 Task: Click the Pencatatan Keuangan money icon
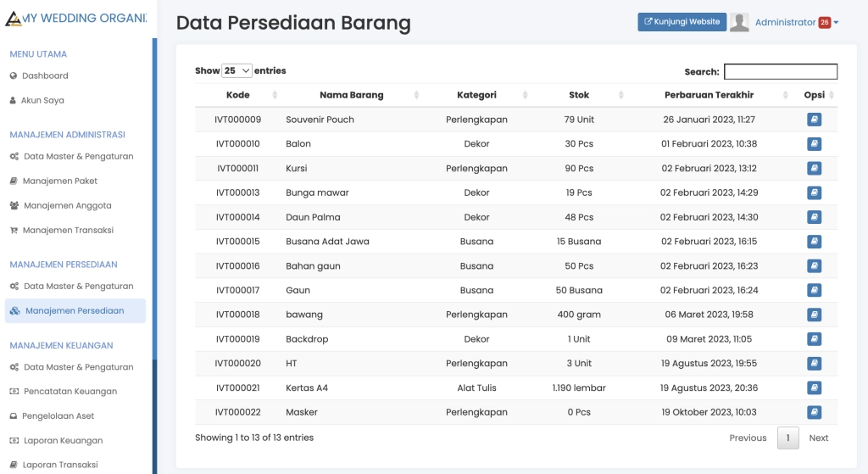(14, 392)
